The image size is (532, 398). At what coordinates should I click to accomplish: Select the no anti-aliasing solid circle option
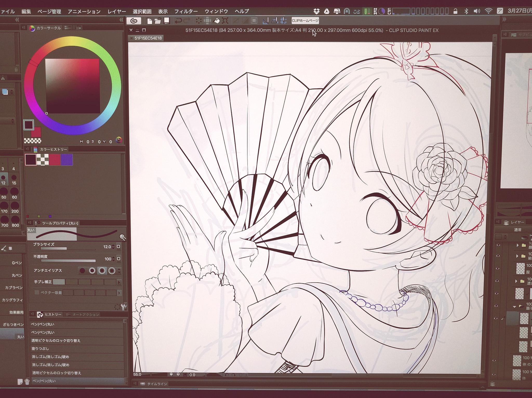tap(82, 271)
